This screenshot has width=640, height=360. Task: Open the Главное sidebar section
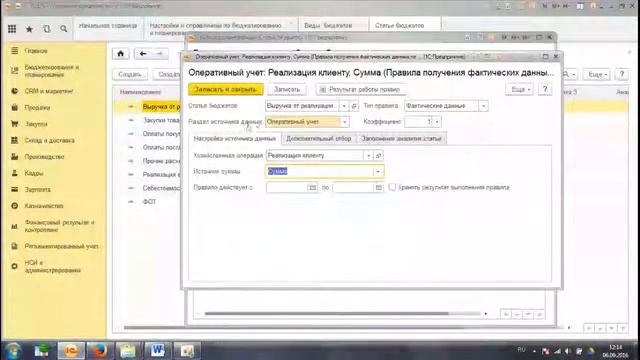[36, 51]
